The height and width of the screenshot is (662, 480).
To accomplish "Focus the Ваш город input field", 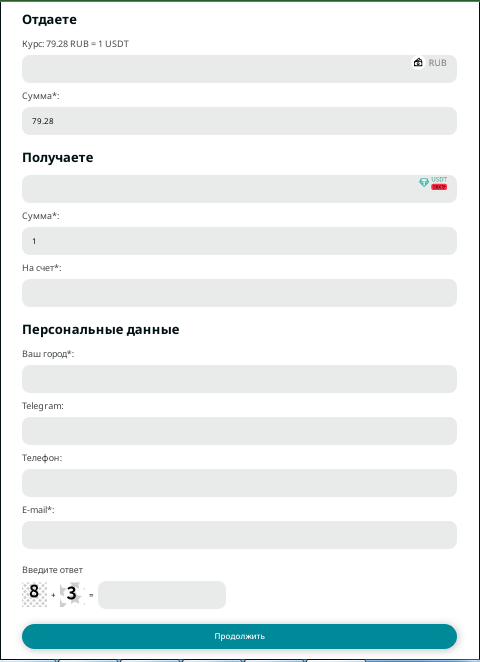I will tap(239, 379).
